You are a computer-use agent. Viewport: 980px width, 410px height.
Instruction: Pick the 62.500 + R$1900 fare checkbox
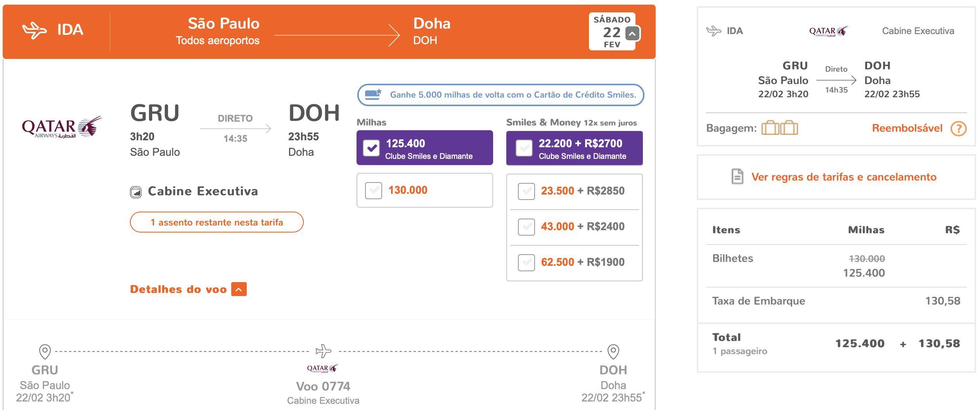coord(526,263)
